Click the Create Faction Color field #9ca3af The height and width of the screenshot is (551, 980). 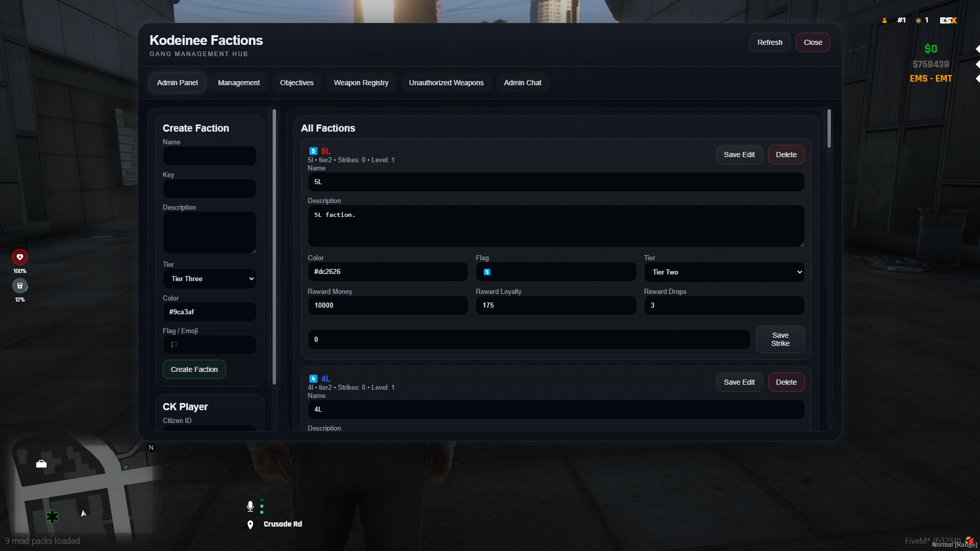point(210,312)
